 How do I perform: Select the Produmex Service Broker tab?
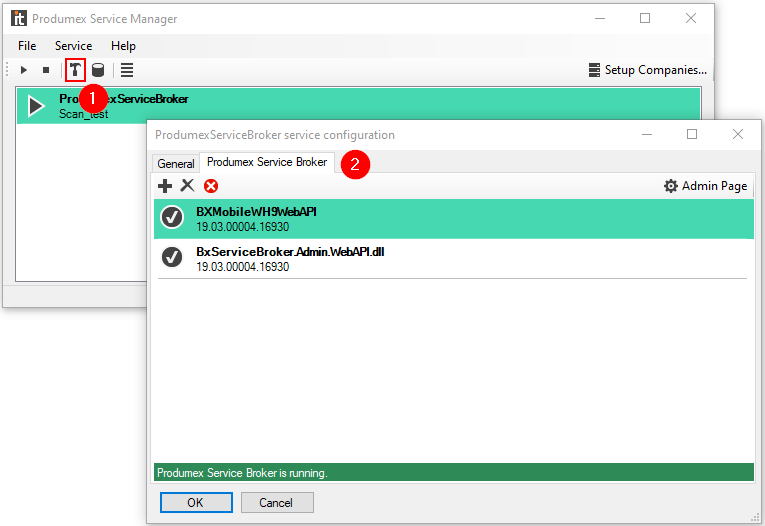pyautogui.click(x=267, y=162)
